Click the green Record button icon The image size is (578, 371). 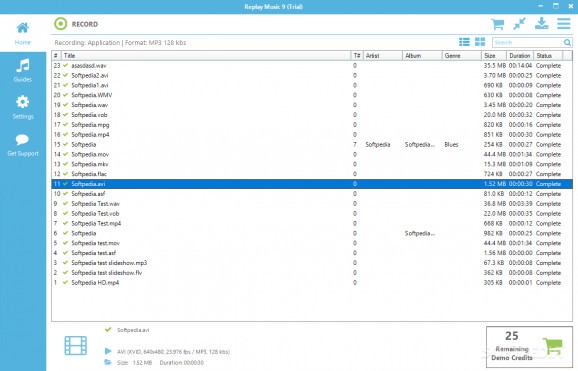click(60, 24)
